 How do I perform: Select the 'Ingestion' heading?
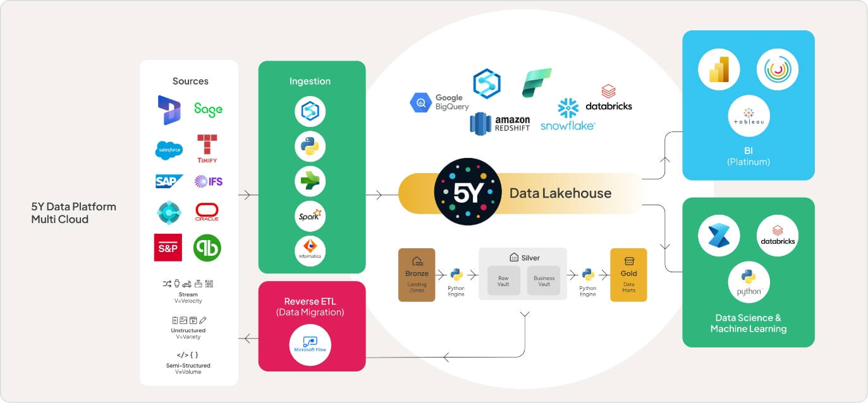(310, 81)
